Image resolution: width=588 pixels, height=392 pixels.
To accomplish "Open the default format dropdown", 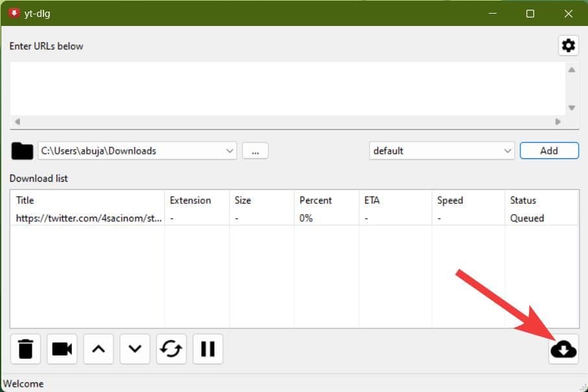I will point(507,151).
